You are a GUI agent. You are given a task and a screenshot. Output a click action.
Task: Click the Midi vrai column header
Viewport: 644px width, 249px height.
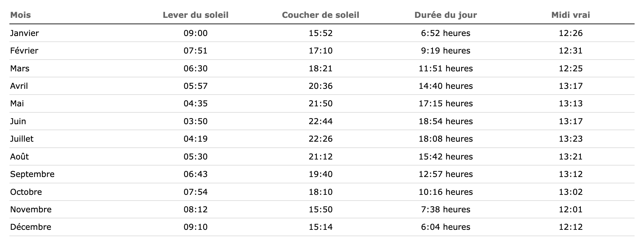pos(570,15)
